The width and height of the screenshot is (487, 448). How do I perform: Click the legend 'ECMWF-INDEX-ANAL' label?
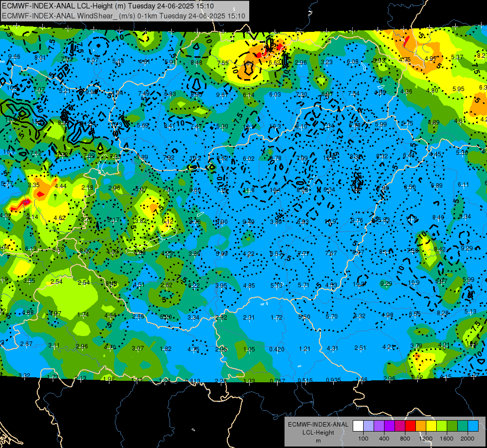coord(318,425)
